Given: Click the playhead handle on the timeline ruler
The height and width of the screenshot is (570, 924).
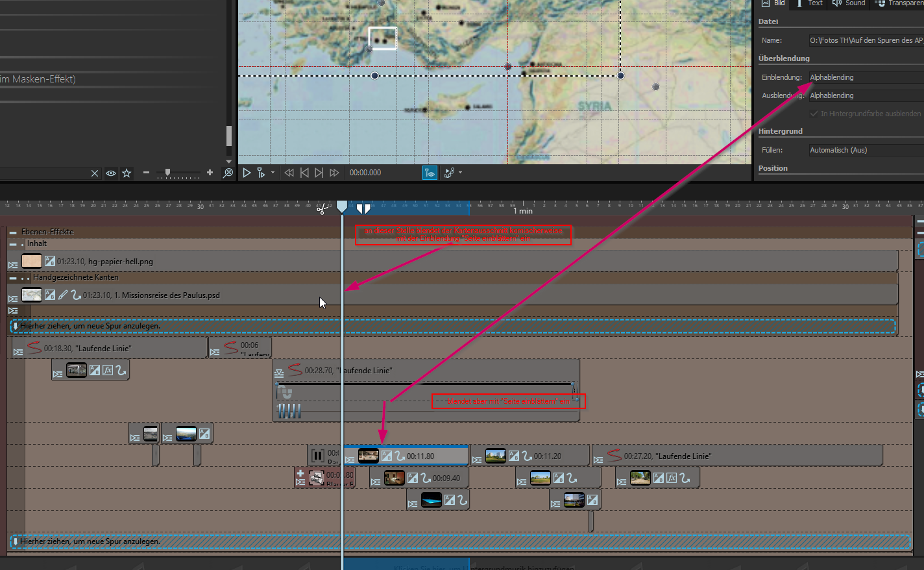Looking at the screenshot, I should pos(342,206).
